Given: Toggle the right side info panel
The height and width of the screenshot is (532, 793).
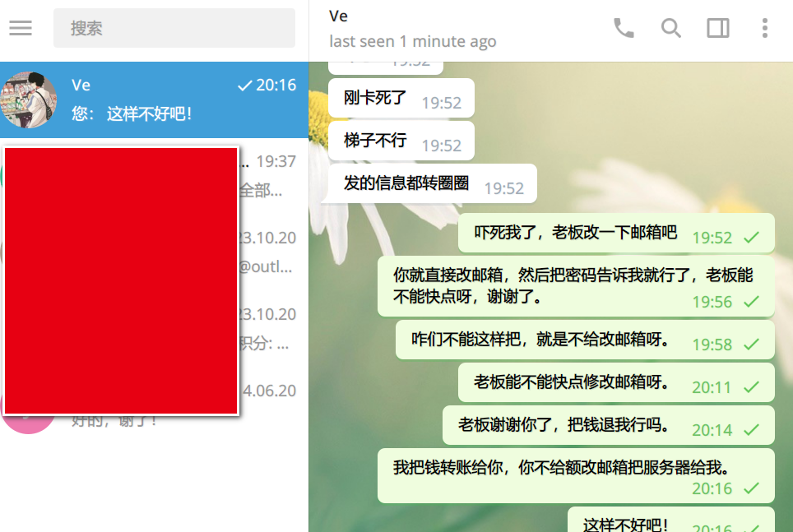Looking at the screenshot, I should coord(718,28).
